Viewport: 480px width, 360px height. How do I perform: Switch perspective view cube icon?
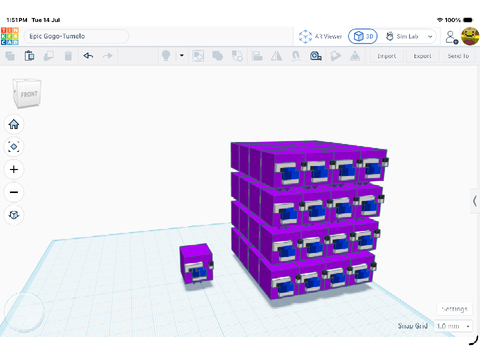pyautogui.click(x=14, y=215)
